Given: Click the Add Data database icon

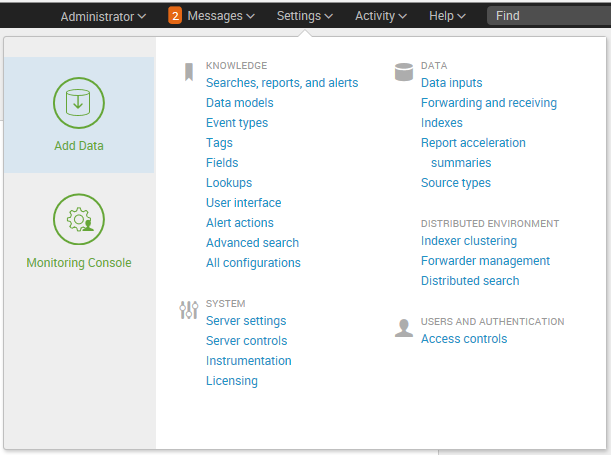Looking at the screenshot, I should tap(79, 103).
